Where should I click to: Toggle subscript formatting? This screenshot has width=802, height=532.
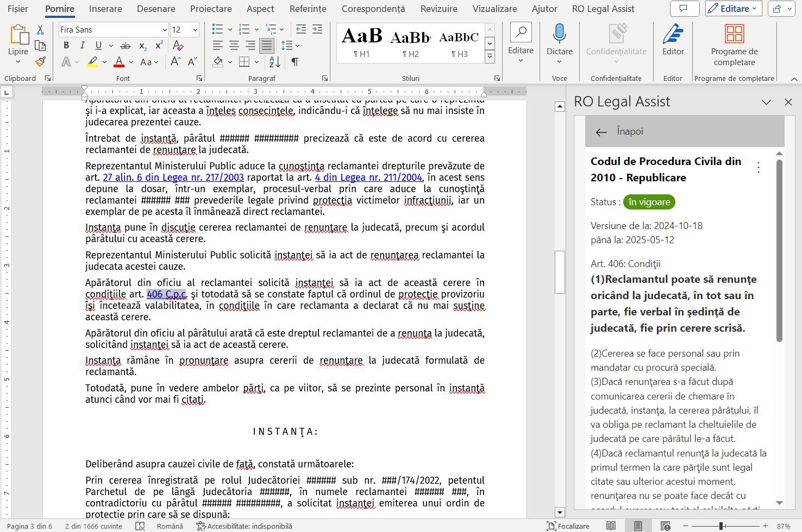[x=142, y=46]
